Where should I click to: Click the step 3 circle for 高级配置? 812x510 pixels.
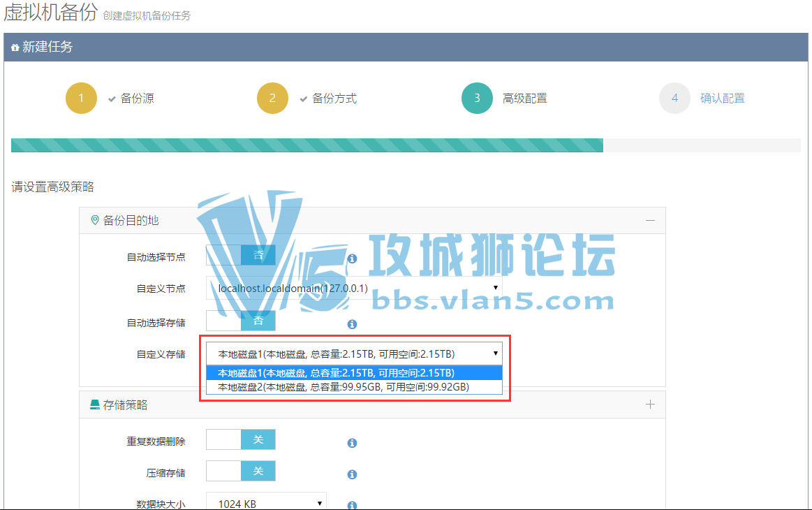(x=477, y=98)
